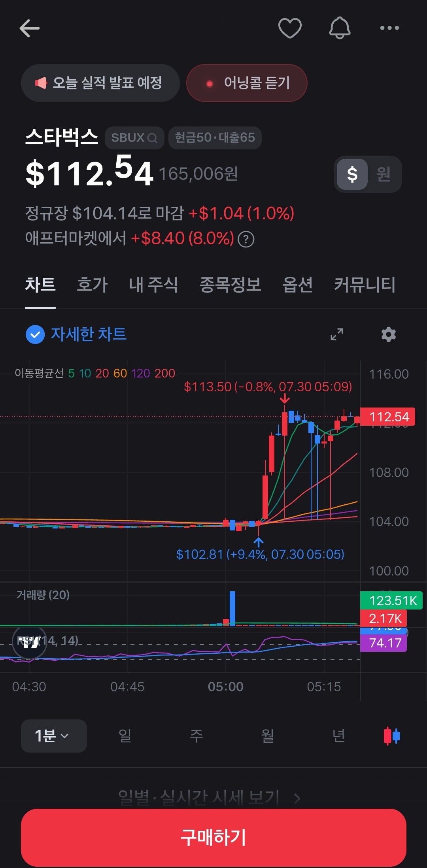
Task: Toggle the 자세한 차트 checkbox
Action: (x=35, y=334)
